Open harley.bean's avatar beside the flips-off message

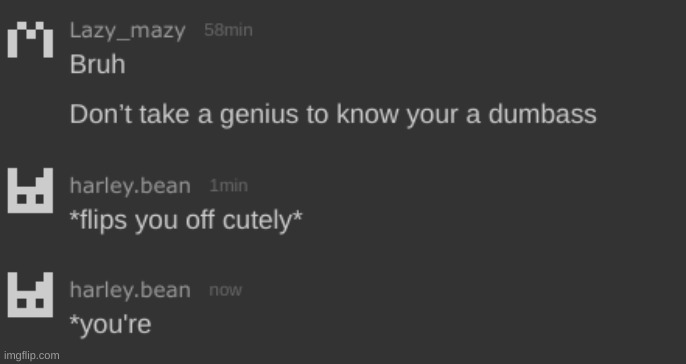(x=30, y=190)
